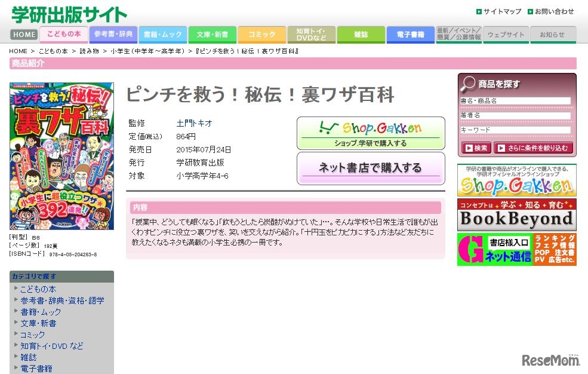Open the Shop.Gakken online shop banner
The height and width of the screenshot is (374, 588).
point(519,180)
